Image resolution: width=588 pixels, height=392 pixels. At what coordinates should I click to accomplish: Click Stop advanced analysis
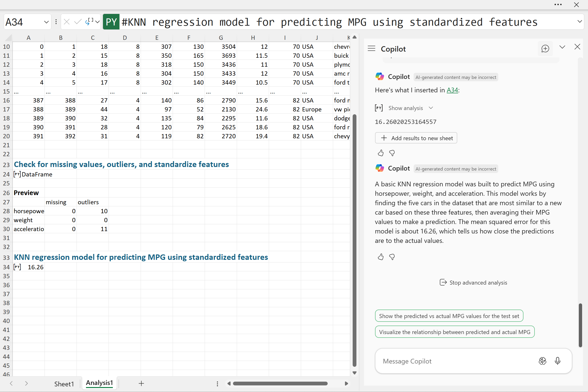473,282
